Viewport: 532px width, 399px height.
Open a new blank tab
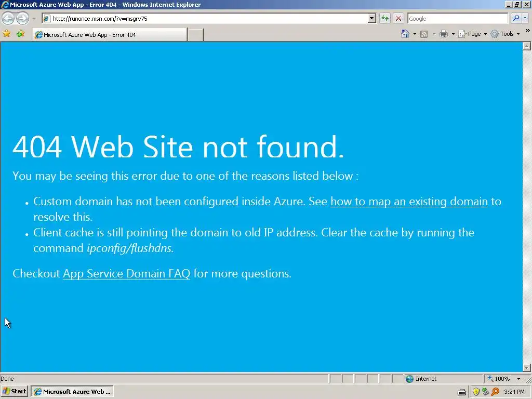point(195,35)
